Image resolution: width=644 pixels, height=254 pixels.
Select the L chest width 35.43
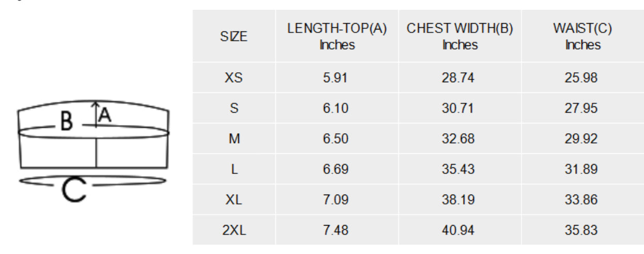458,169
